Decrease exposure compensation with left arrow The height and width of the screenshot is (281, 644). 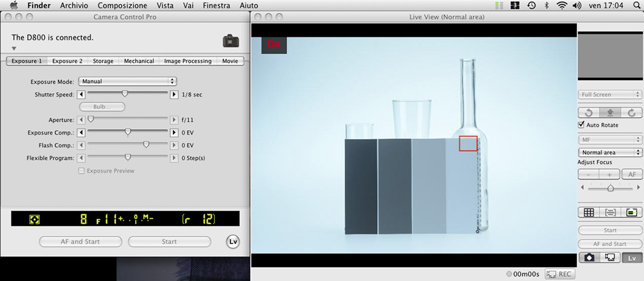(82, 133)
